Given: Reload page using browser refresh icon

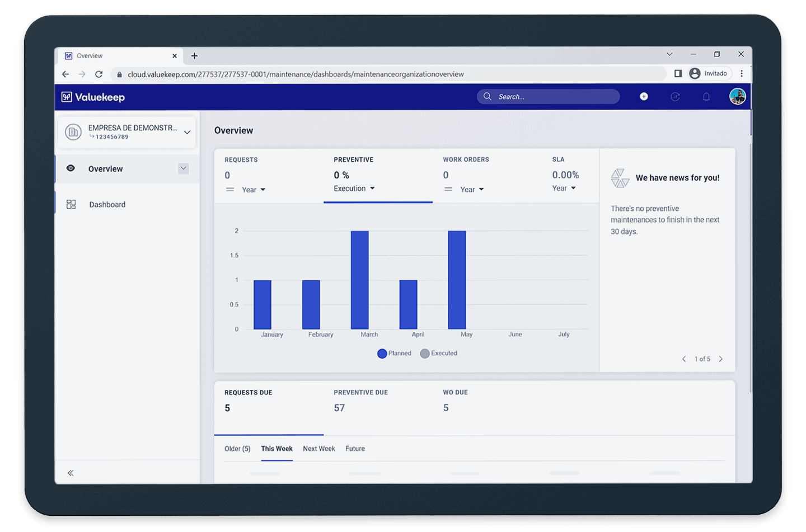Looking at the screenshot, I should (x=99, y=74).
